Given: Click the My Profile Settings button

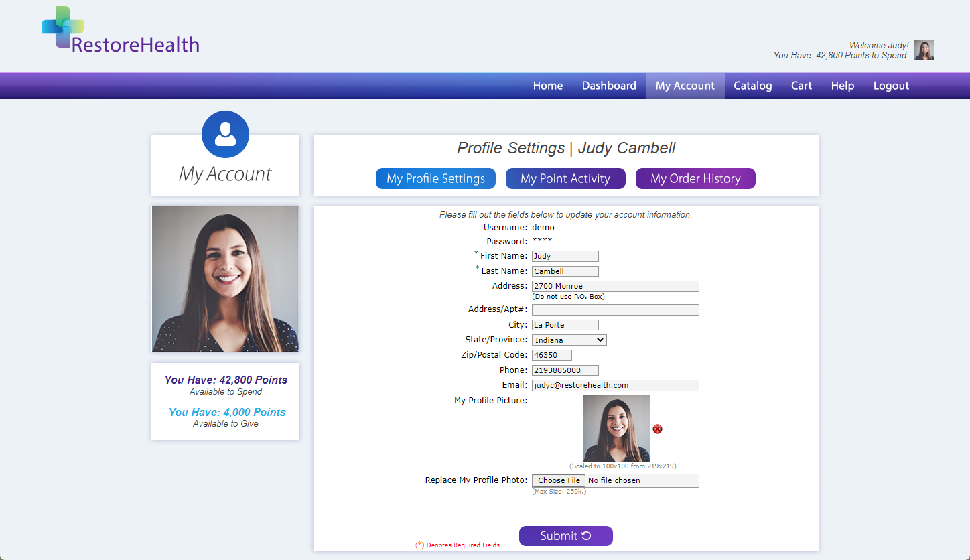Looking at the screenshot, I should point(435,179).
